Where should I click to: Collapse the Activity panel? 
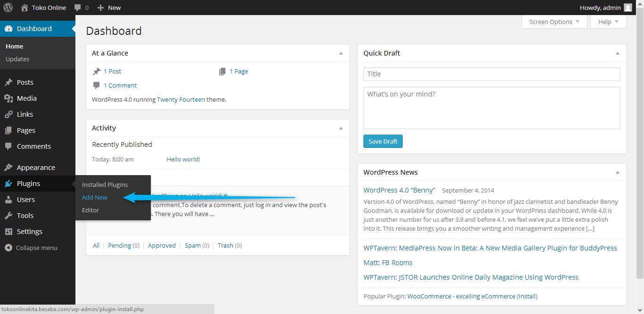(x=341, y=128)
